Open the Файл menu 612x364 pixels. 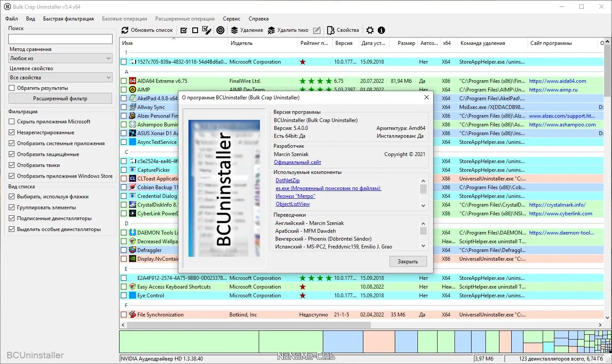coord(12,19)
